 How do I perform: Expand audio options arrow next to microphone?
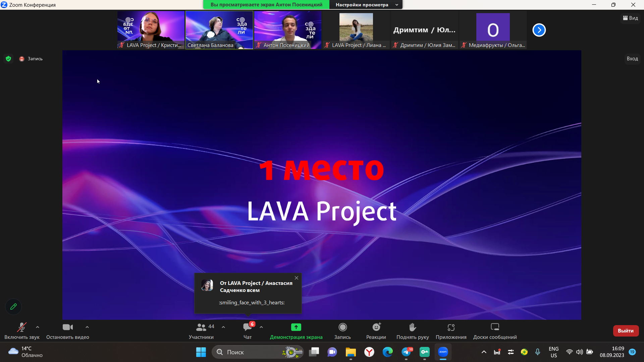(x=38, y=327)
